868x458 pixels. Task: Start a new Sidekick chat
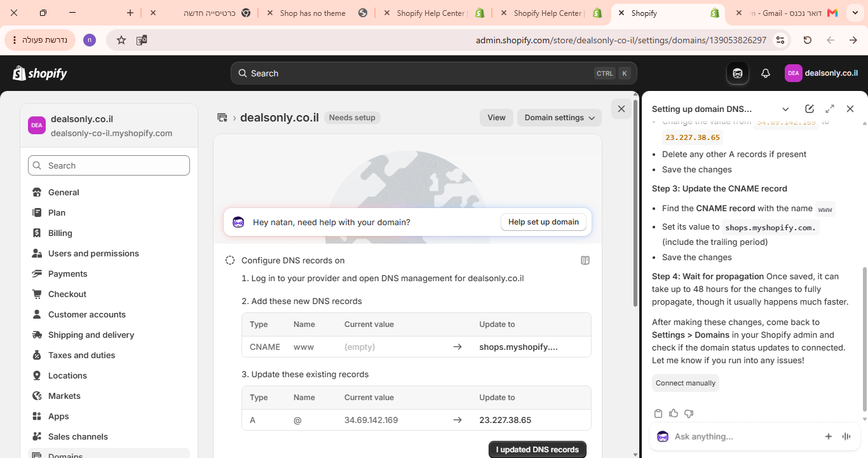point(810,109)
